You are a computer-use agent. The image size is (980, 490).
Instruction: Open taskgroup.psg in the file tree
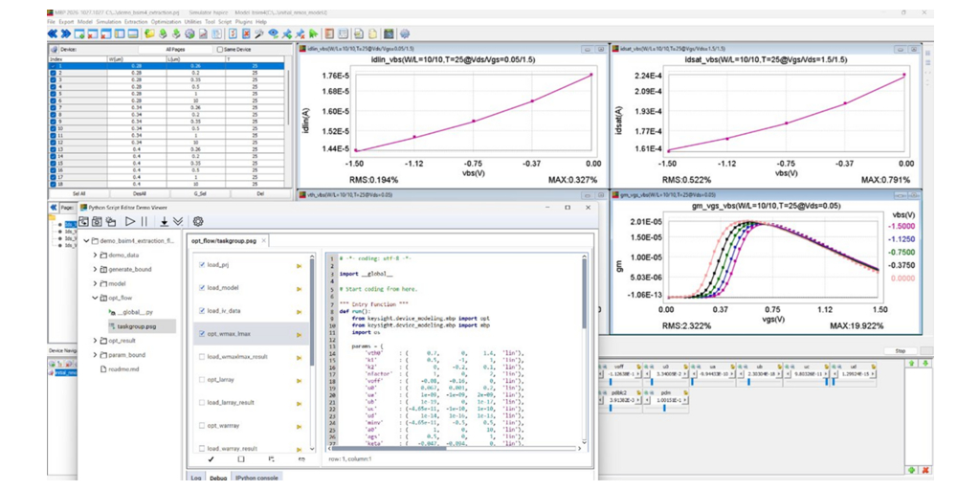point(136,326)
